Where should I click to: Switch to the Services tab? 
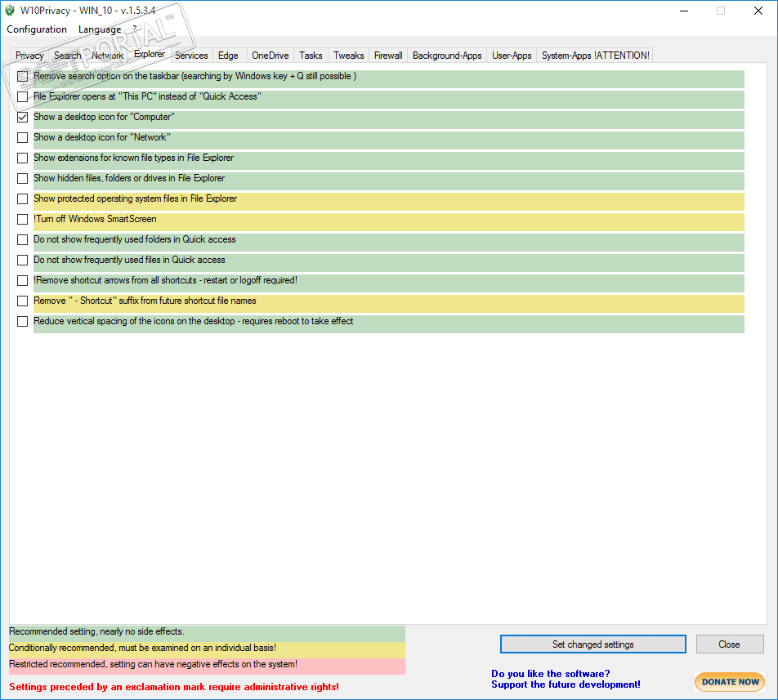191,56
